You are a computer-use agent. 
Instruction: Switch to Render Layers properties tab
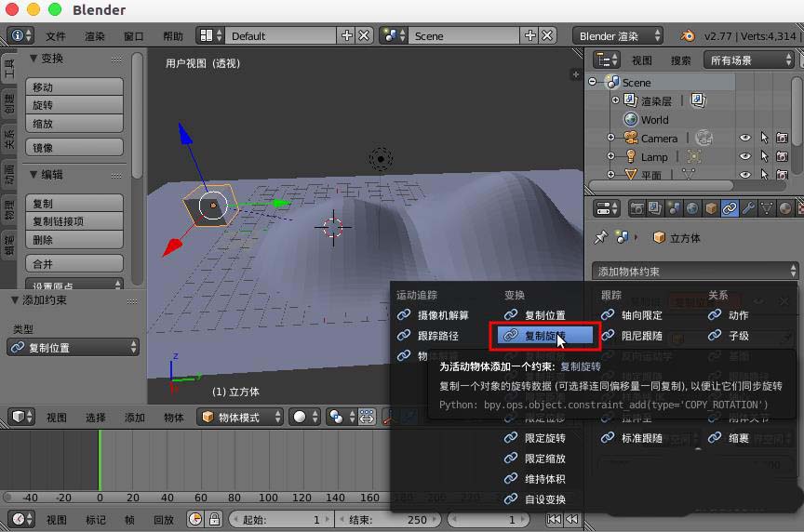pos(655,208)
